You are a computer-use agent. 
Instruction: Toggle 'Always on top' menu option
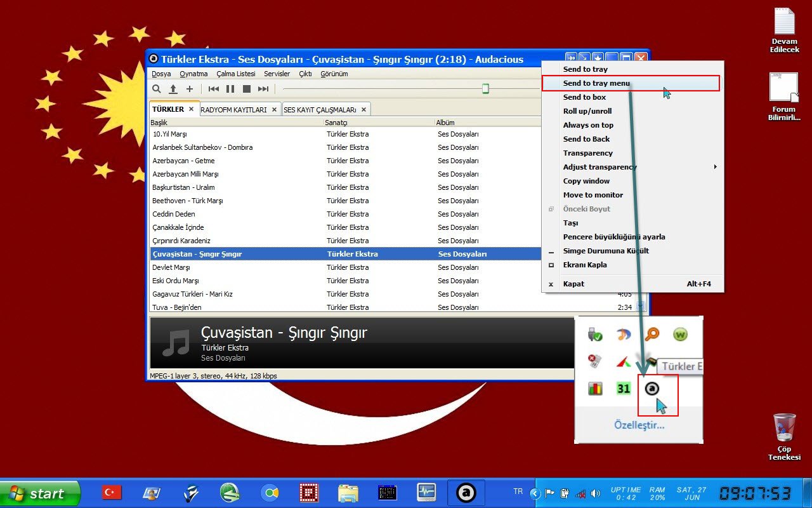click(632, 125)
